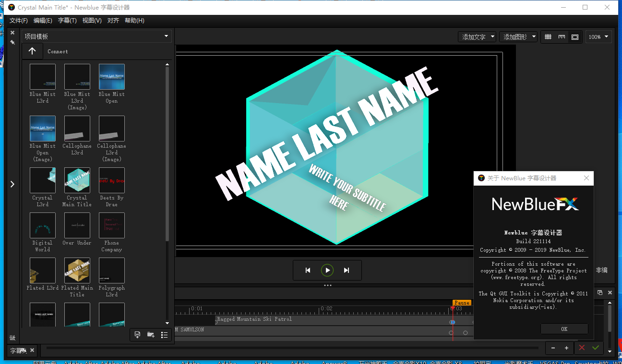Select the Crystal Main Title template
Image resolution: width=622 pixels, height=364 pixels.
[77, 187]
